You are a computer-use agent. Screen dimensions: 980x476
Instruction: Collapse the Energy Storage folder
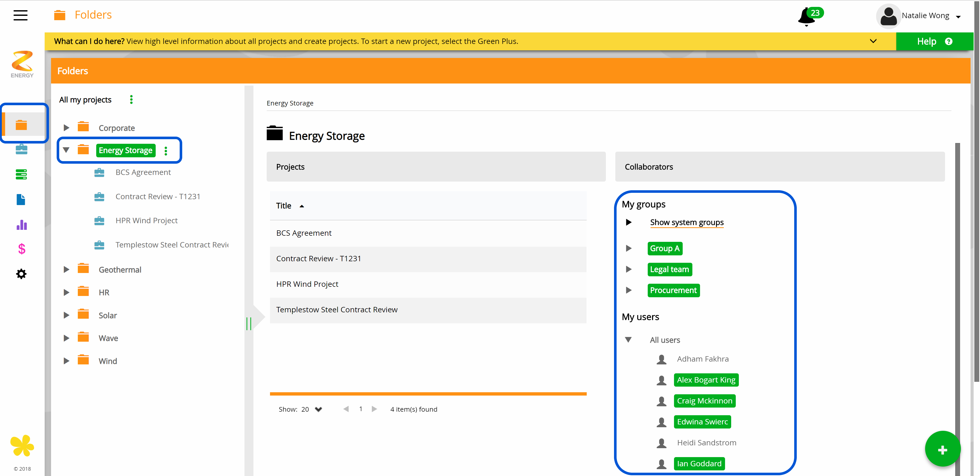pos(66,150)
